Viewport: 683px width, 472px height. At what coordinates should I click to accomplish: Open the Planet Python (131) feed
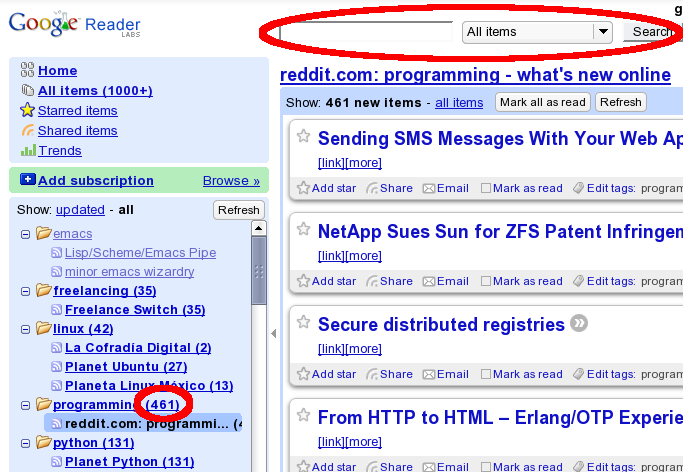(x=129, y=462)
